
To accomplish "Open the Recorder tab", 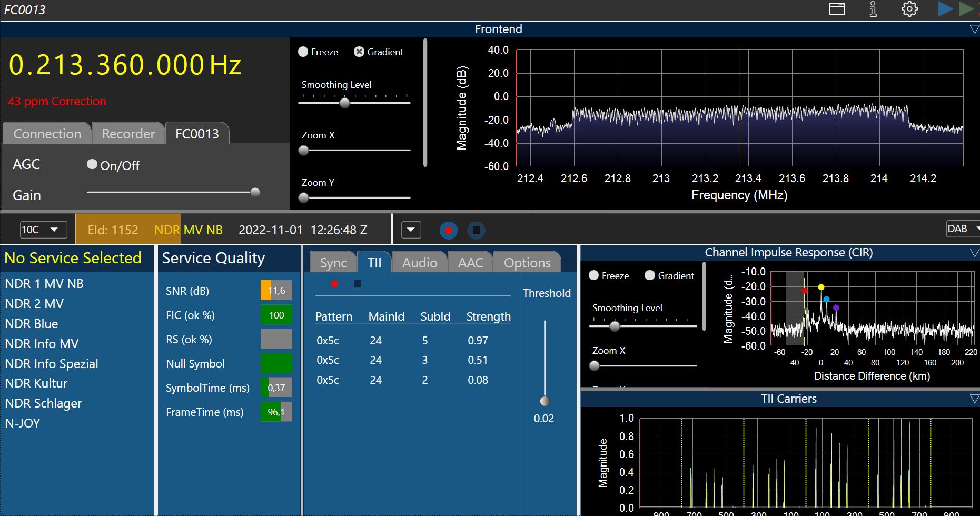I will click(x=128, y=134).
